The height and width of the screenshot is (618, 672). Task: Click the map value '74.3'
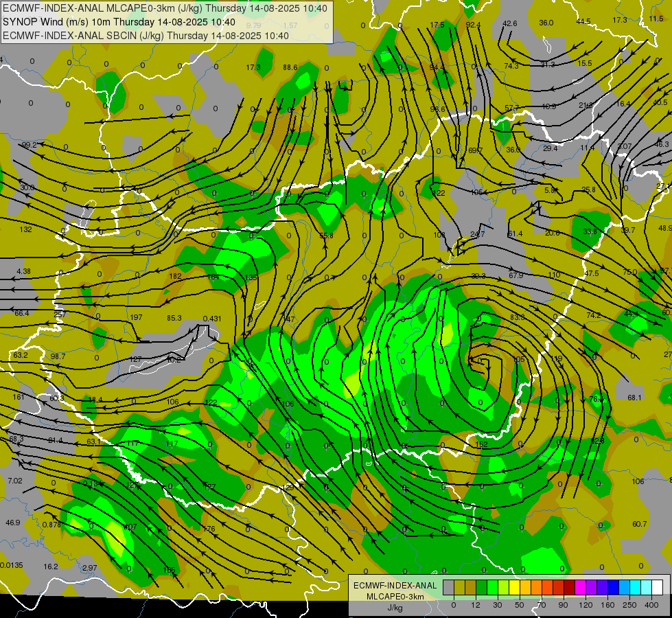pos(511,66)
